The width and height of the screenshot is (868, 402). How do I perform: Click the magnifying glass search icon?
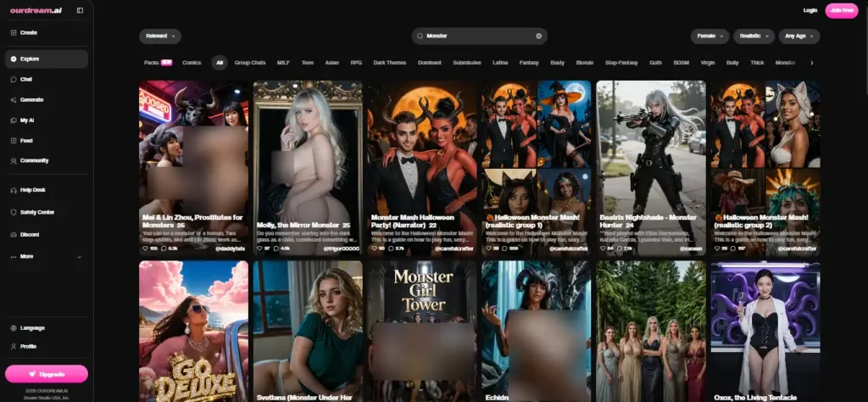[x=420, y=36]
